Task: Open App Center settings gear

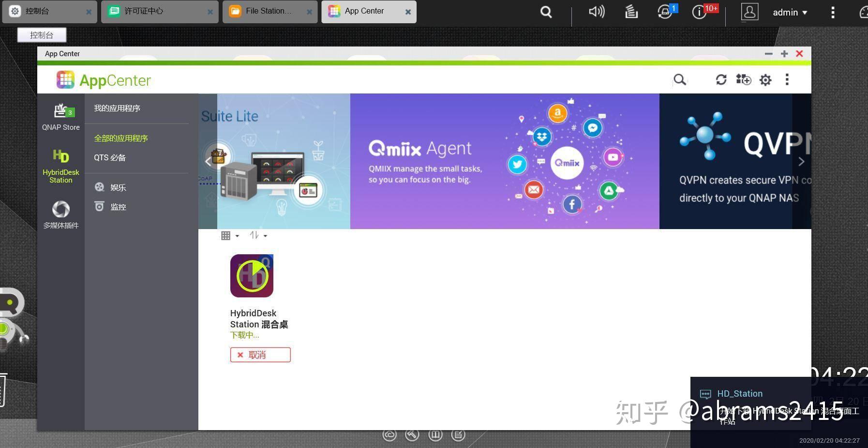Action: coord(765,79)
